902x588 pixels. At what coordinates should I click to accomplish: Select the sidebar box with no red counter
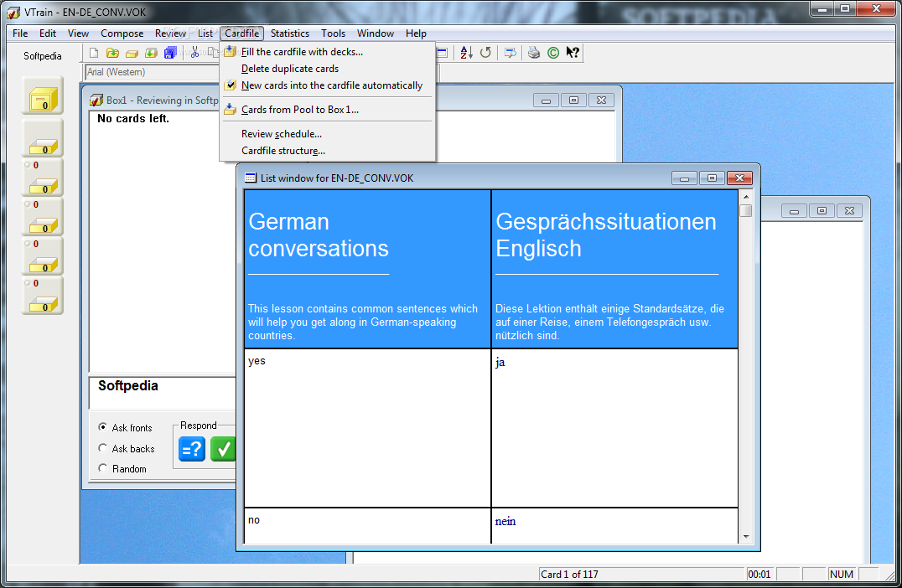pos(43,138)
